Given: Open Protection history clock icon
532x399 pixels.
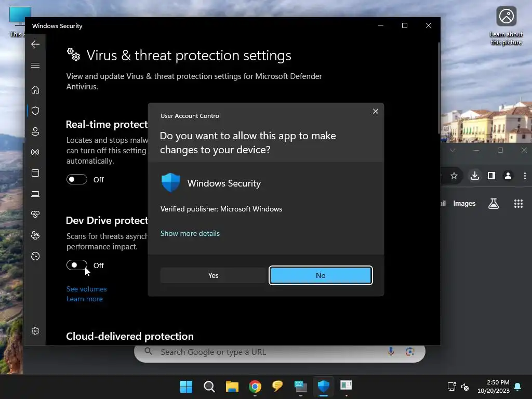Looking at the screenshot, I should pyautogui.click(x=35, y=256).
